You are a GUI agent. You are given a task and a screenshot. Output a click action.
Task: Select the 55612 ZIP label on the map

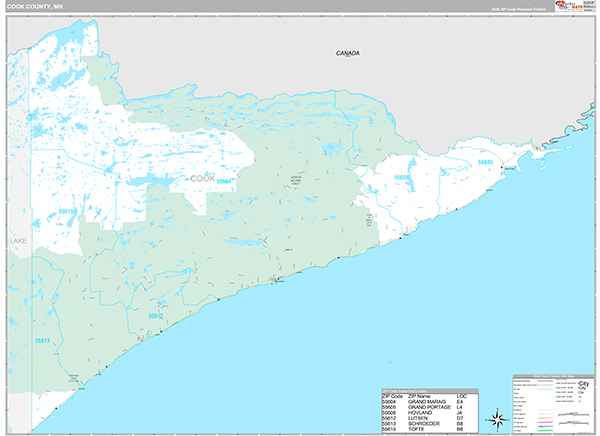pyautogui.click(x=156, y=315)
